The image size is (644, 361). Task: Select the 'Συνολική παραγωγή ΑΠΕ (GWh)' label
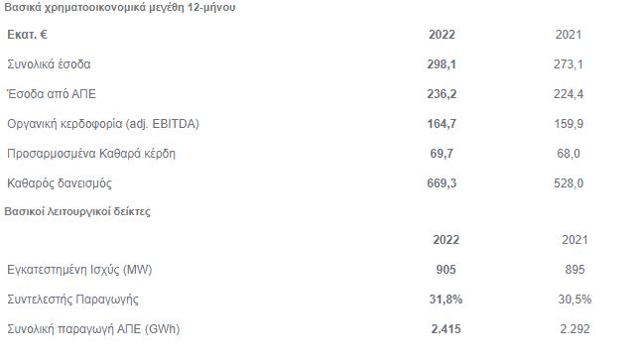tap(93, 329)
